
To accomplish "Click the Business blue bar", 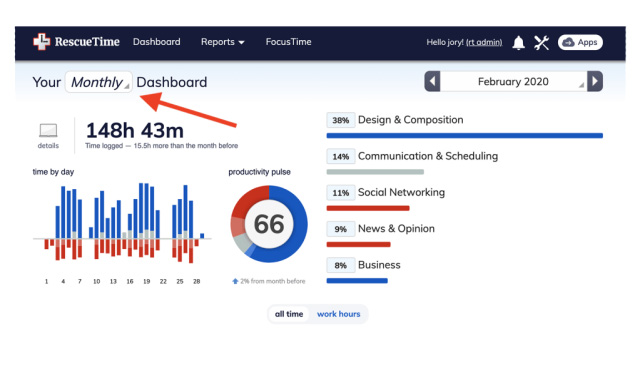I will (357, 281).
